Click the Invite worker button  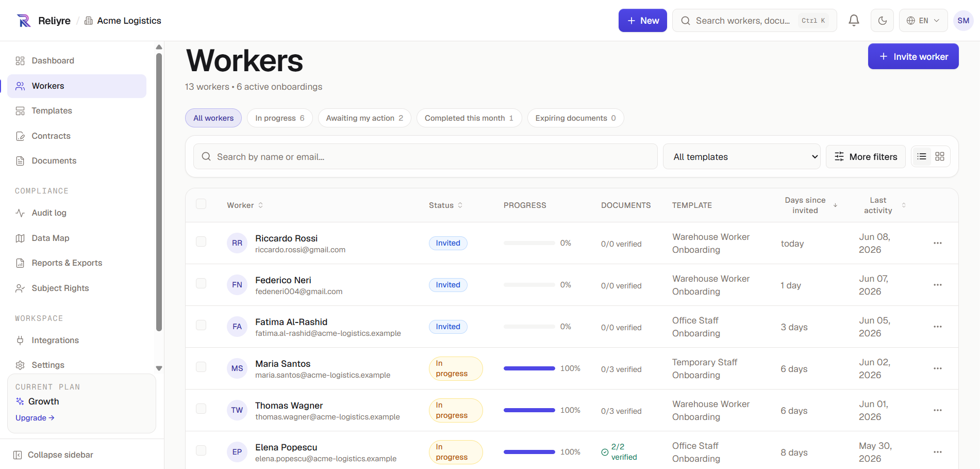pyautogui.click(x=913, y=57)
